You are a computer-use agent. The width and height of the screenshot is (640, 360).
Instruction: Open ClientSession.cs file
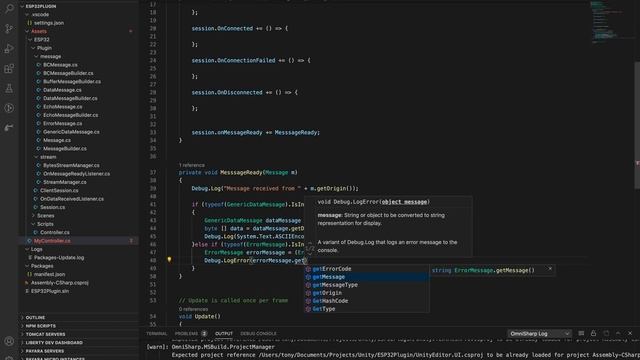click(59, 190)
